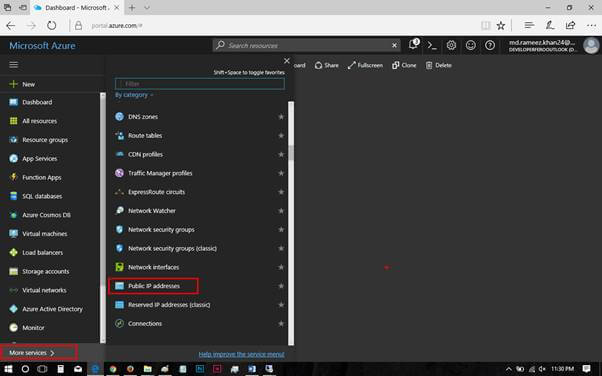Open Help improve the service menu link
Viewport: 602px width, 376px height.
(241, 354)
